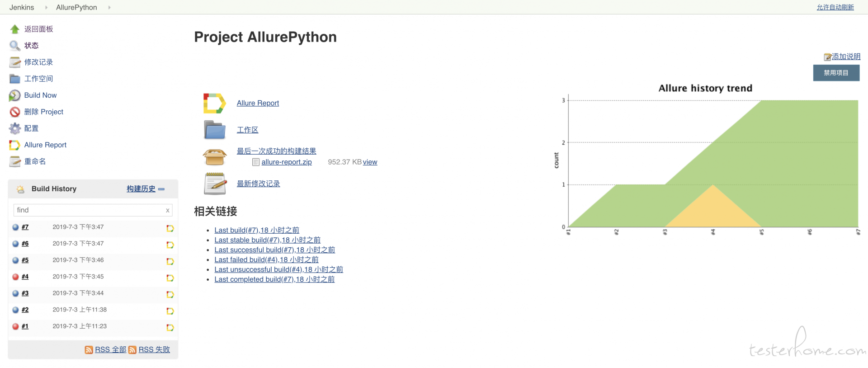868x368 pixels.
Task: Click the 允许自动刷新 link
Action: tap(835, 7)
